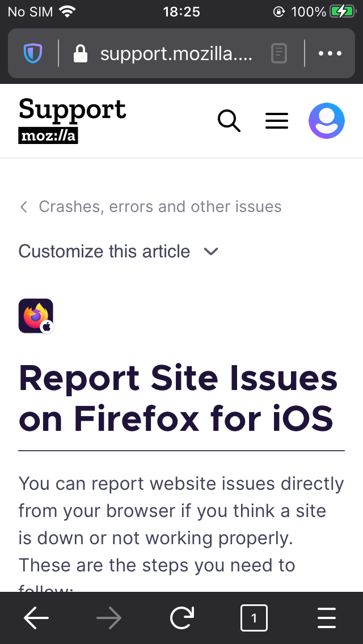Open the browser bottom toolbar menu

click(x=327, y=618)
